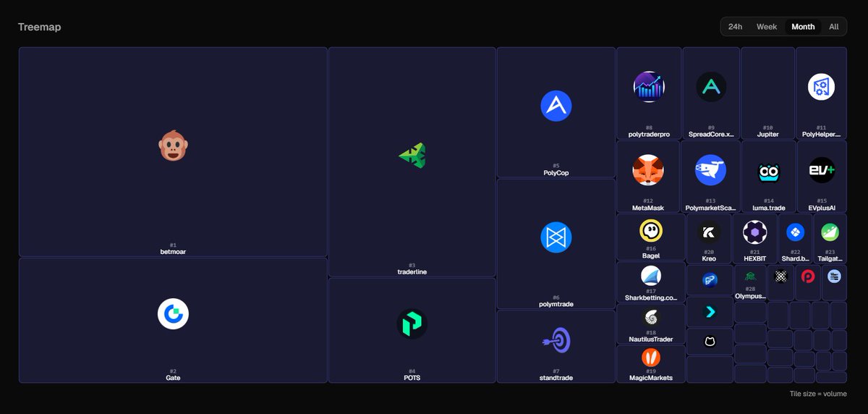Click the 'polytraderpro' label
The image size is (868, 414).
coord(649,135)
